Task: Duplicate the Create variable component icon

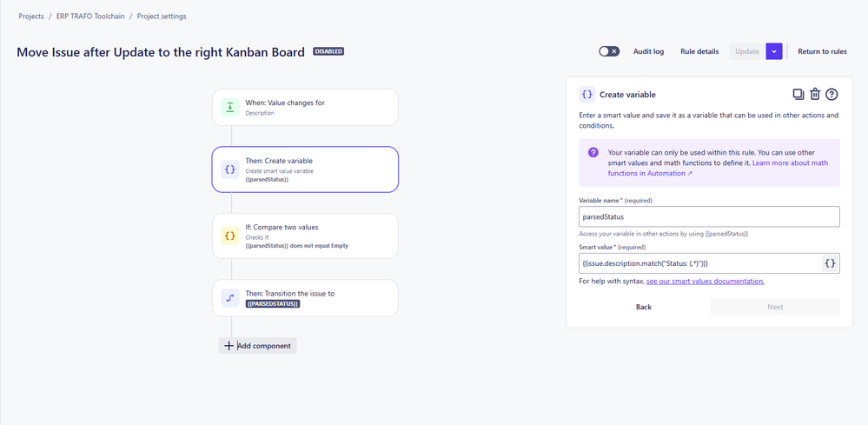Action: (798, 94)
